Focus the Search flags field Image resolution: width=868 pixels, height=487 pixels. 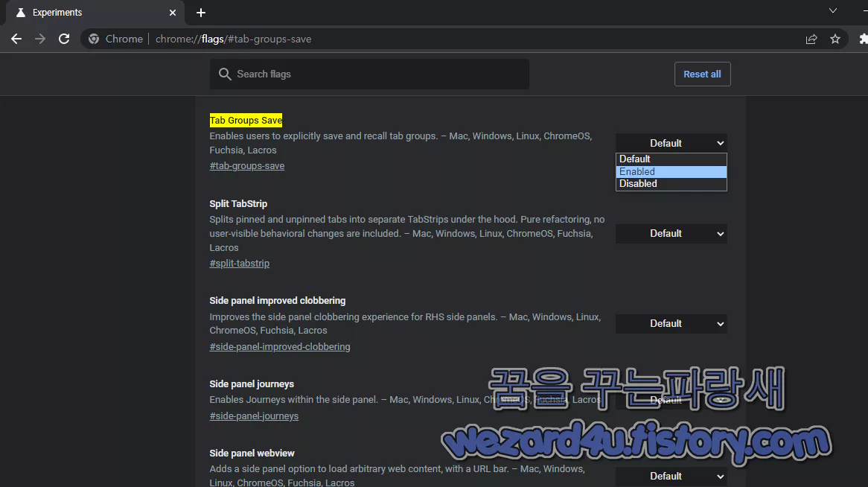coord(369,74)
